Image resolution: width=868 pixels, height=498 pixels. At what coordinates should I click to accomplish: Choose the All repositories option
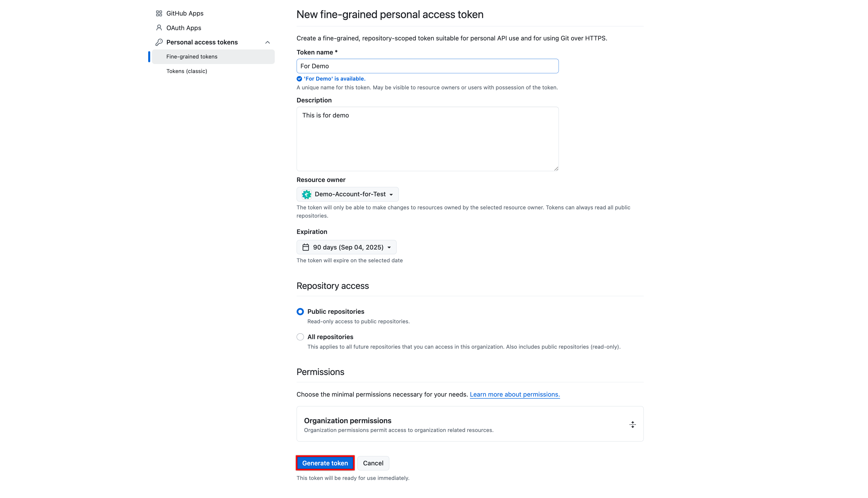[x=300, y=337]
